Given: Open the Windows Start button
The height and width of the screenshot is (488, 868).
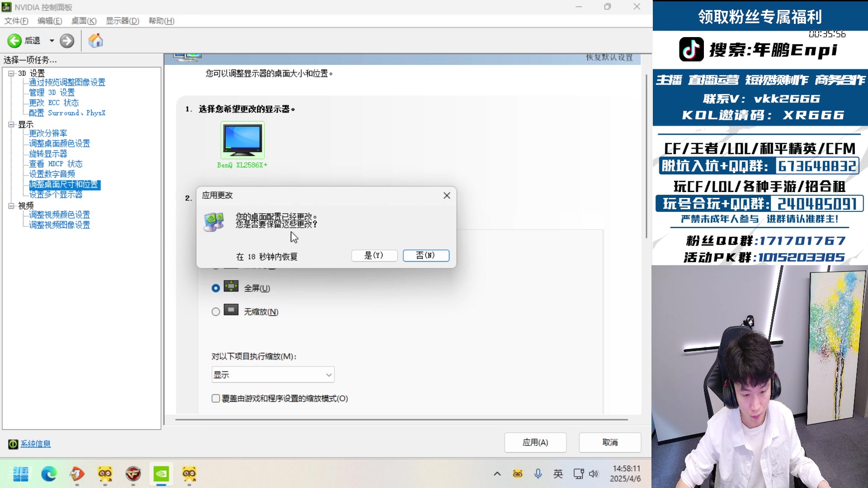Looking at the screenshot, I should [x=20, y=474].
